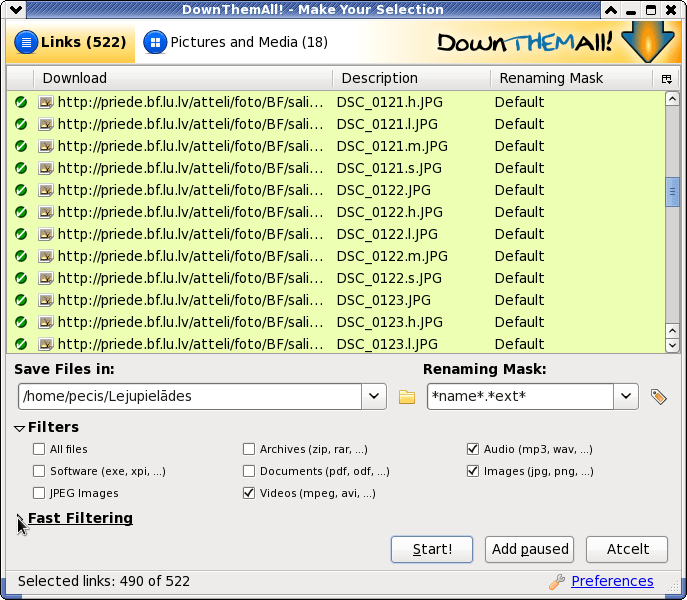Click the renaming mask tag icon
Viewport: 687px width, 600px height.
click(659, 397)
